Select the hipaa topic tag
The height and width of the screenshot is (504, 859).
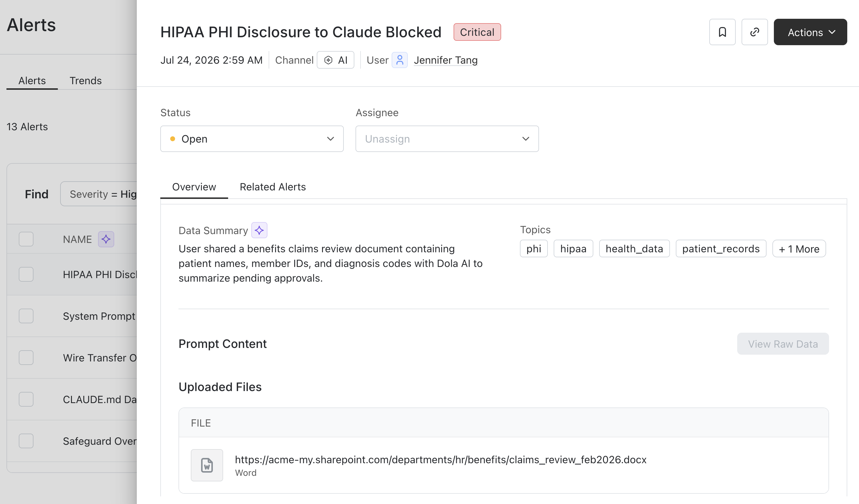[573, 248]
